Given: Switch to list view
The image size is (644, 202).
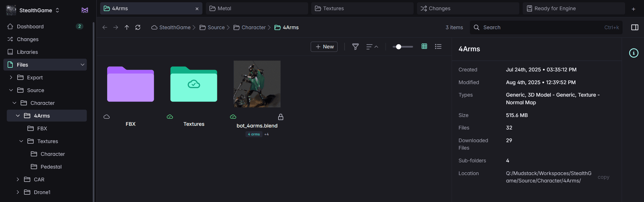Looking at the screenshot, I should click(x=438, y=47).
